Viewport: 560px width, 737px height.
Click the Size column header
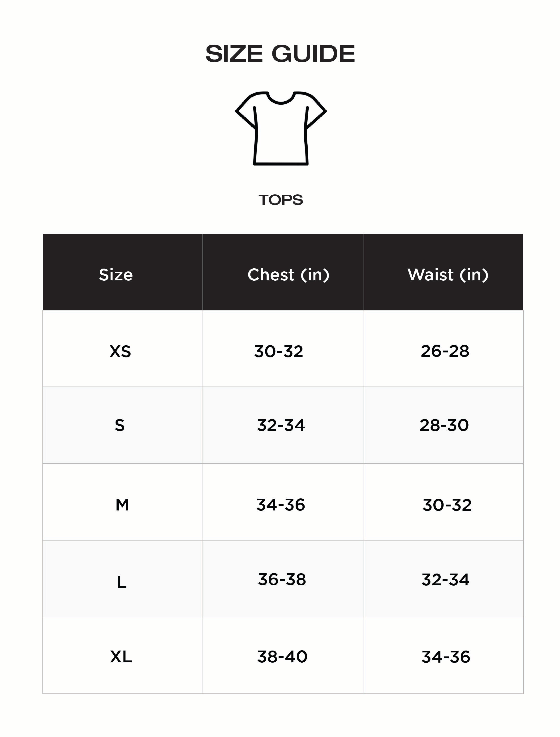116,275
